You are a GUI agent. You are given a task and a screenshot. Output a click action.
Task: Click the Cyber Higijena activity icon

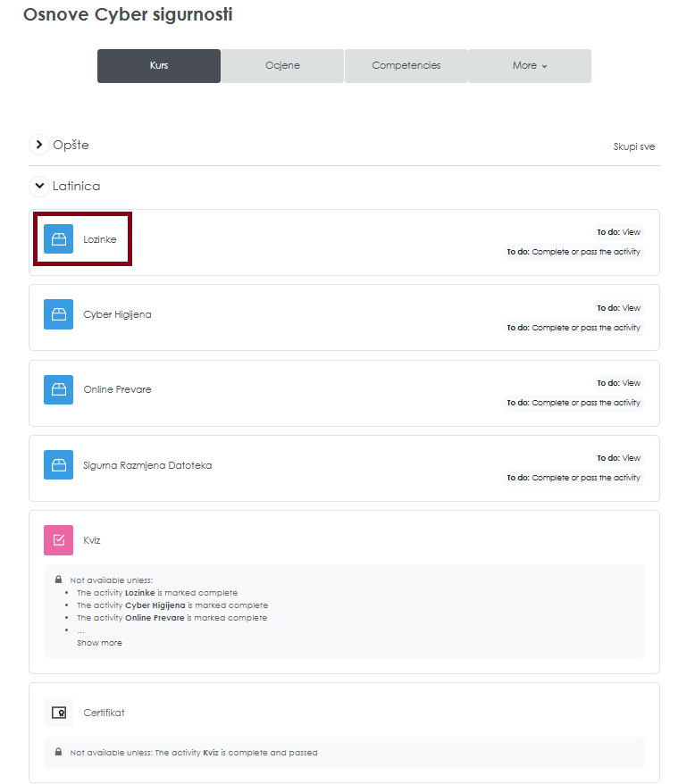58,314
